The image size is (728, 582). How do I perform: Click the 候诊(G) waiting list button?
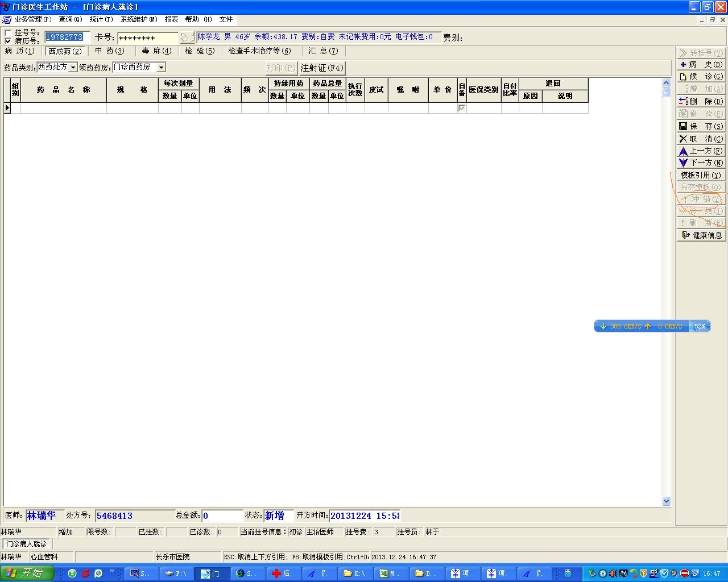coord(701,76)
